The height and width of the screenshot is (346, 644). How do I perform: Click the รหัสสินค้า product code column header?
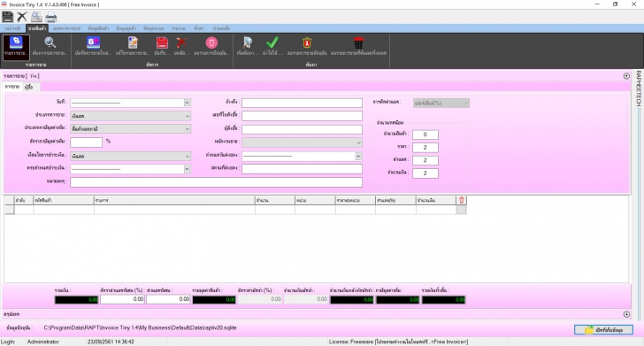64,200
